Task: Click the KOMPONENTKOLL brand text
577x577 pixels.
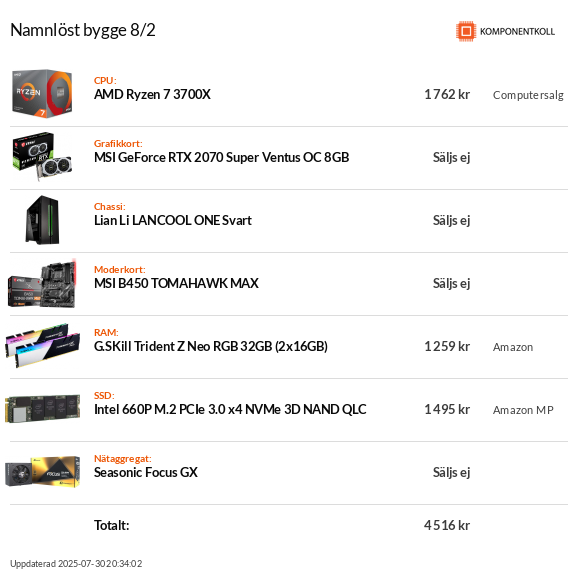Action: point(517,32)
